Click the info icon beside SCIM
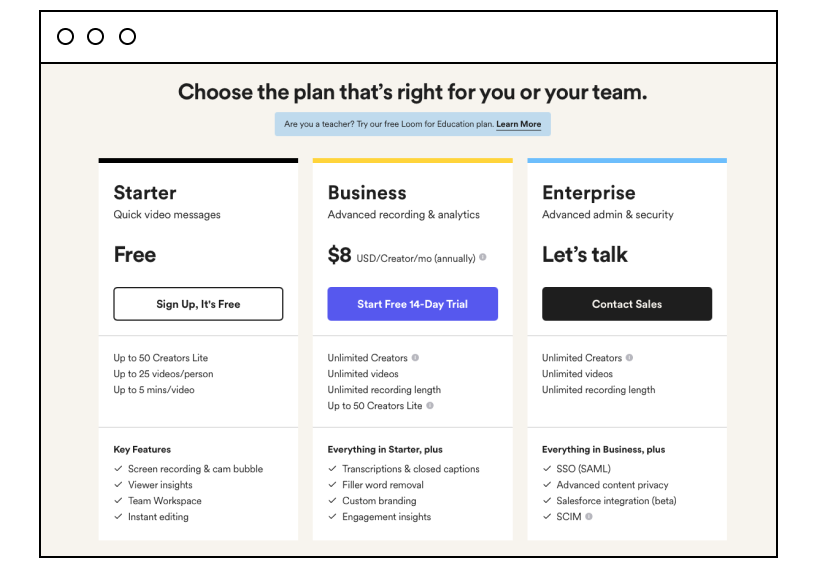This screenshot has height=568, width=818. coord(589,516)
